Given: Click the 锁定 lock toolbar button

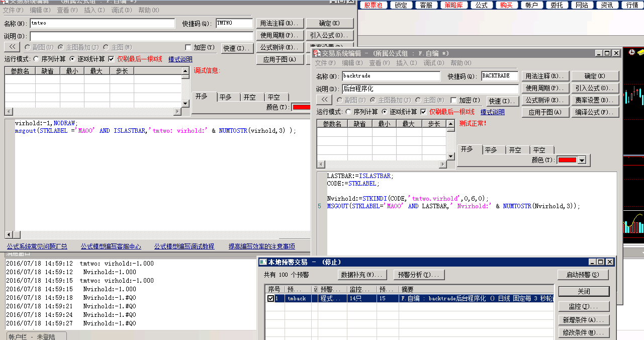Looking at the screenshot, I should tap(401, 5).
